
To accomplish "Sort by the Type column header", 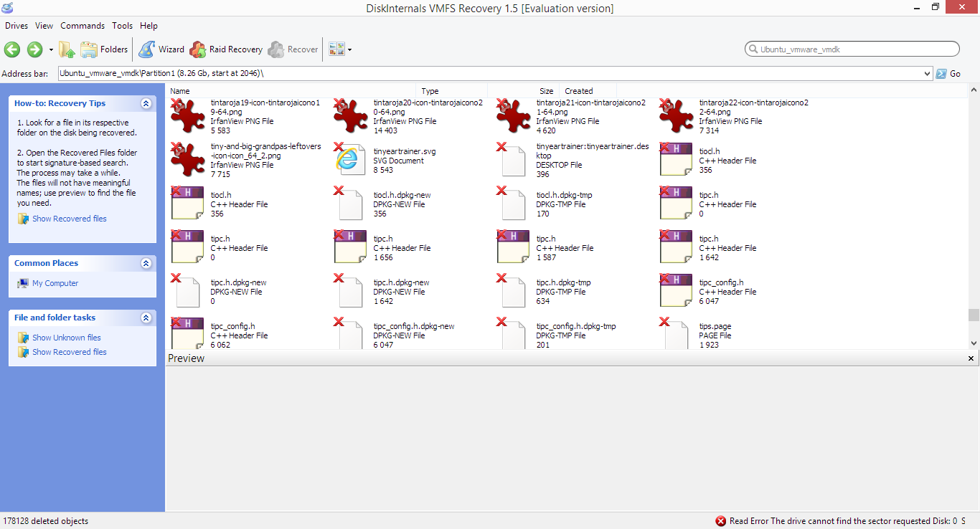I will click(452, 91).
